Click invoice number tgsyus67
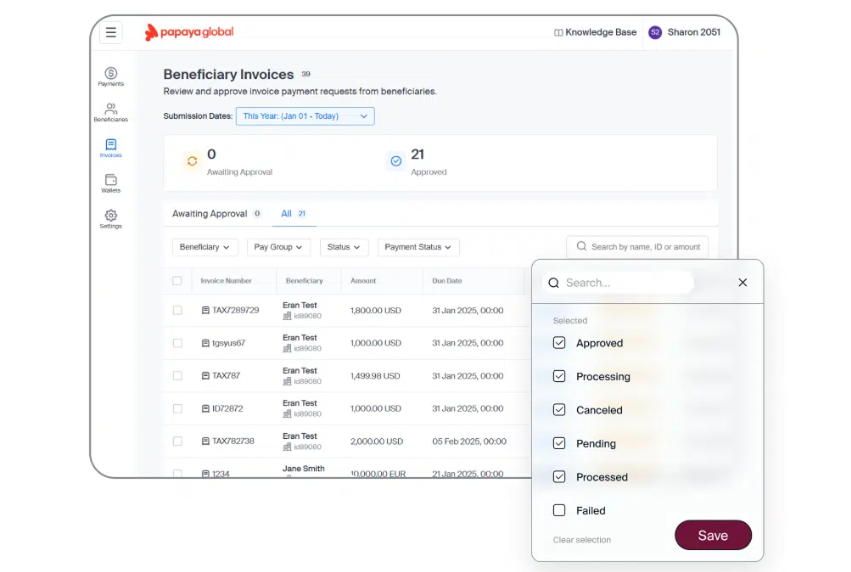This screenshot has height=572, width=851. tap(228, 343)
